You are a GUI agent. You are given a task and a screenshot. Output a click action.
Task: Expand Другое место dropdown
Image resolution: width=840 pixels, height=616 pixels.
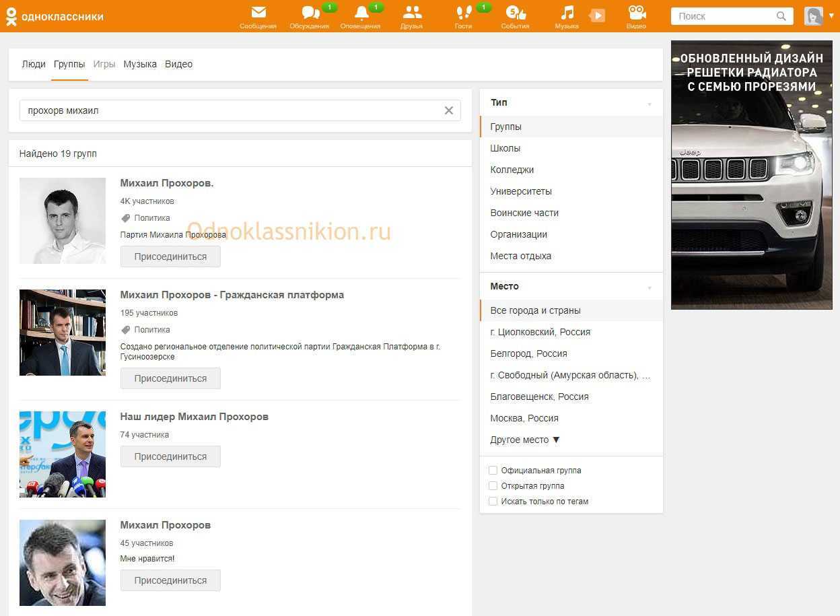click(x=525, y=440)
